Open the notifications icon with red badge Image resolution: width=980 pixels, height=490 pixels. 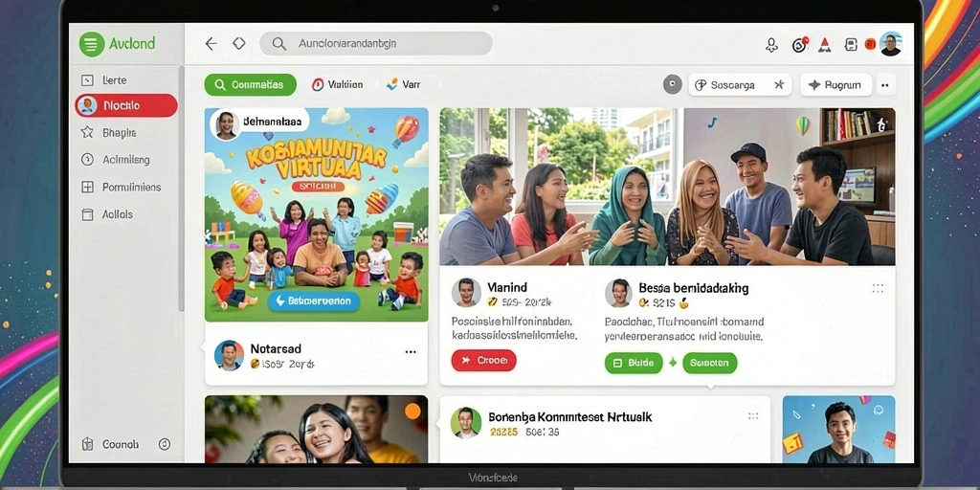[x=800, y=44]
